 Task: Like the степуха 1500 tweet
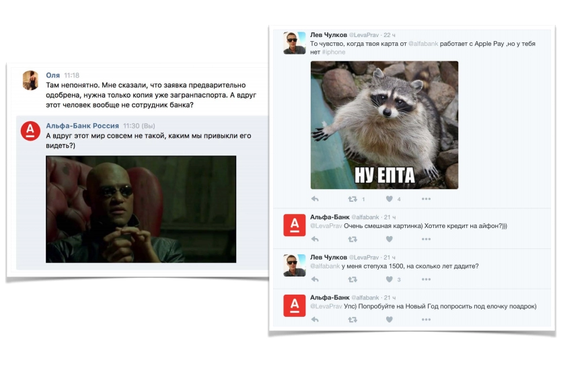[x=390, y=279]
